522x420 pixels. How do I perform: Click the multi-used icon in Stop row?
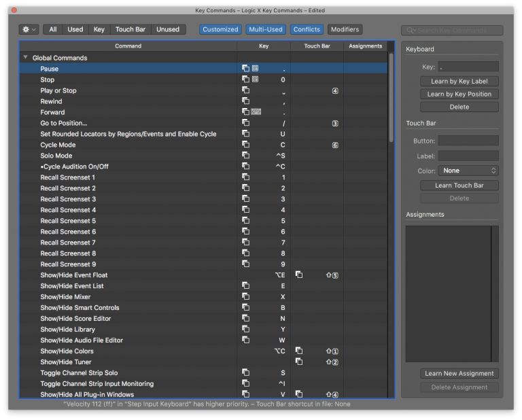pos(245,80)
